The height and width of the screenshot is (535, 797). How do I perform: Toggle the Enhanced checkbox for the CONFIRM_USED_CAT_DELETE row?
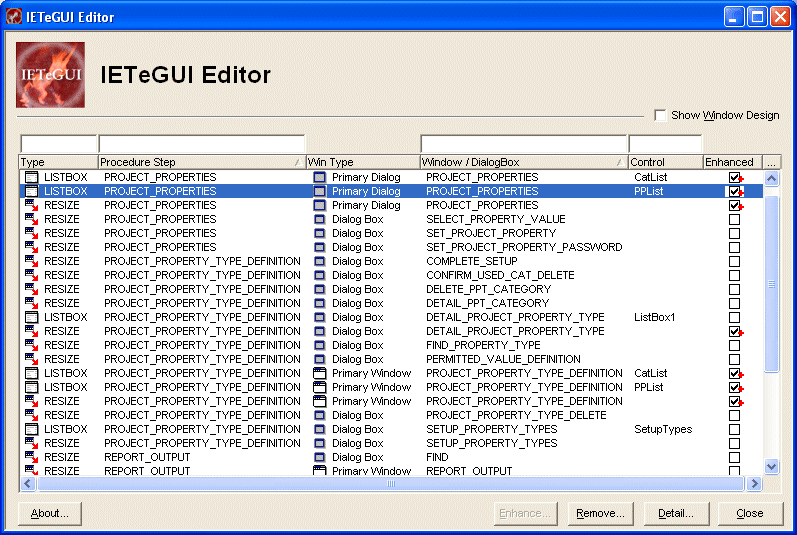(x=735, y=275)
